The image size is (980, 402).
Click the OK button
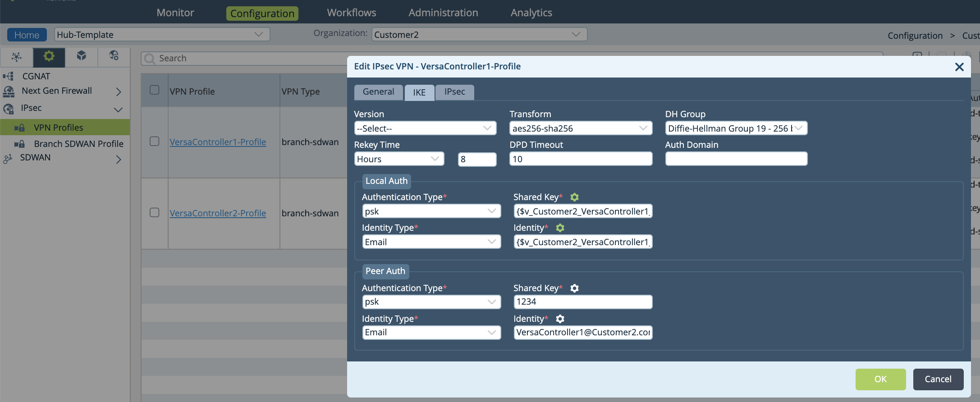pos(880,379)
